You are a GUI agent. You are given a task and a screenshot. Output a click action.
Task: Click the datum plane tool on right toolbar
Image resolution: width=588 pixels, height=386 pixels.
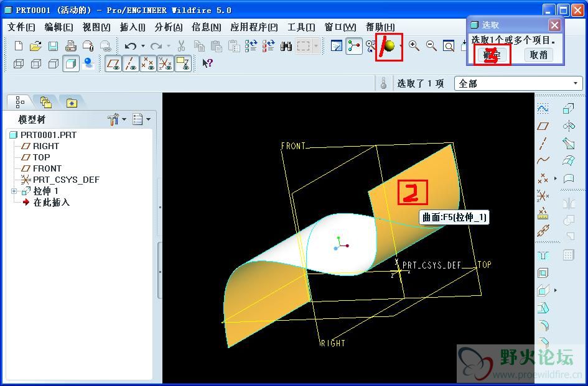[543, 126]
